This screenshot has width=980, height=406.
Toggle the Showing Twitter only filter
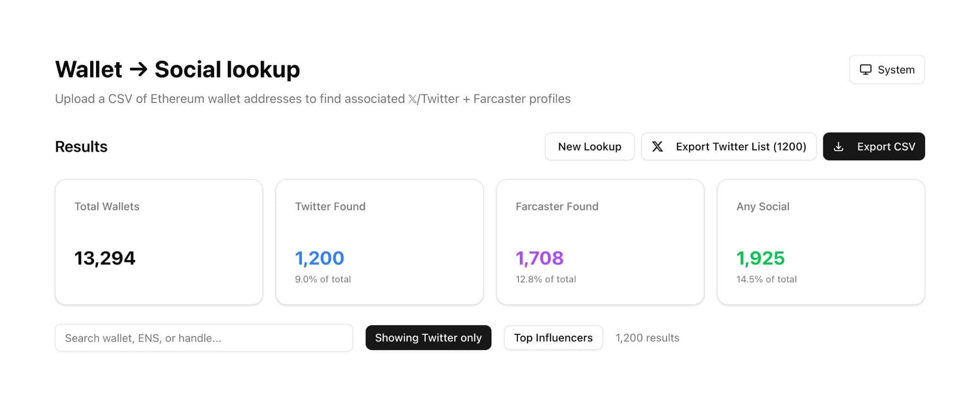428,338
